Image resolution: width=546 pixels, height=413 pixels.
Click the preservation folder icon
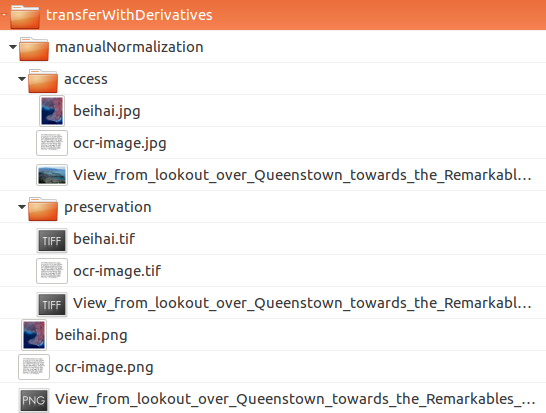pyautogui.click(x=43, y=209)
